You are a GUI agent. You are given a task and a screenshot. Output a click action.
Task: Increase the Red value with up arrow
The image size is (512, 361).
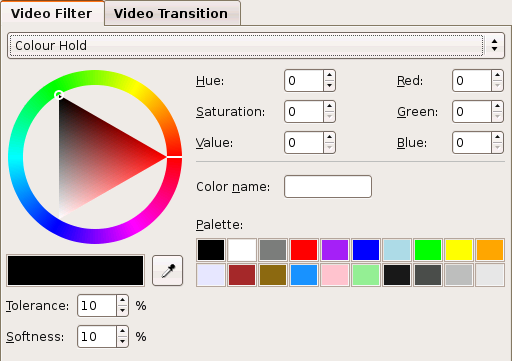(x=497, y=75)
